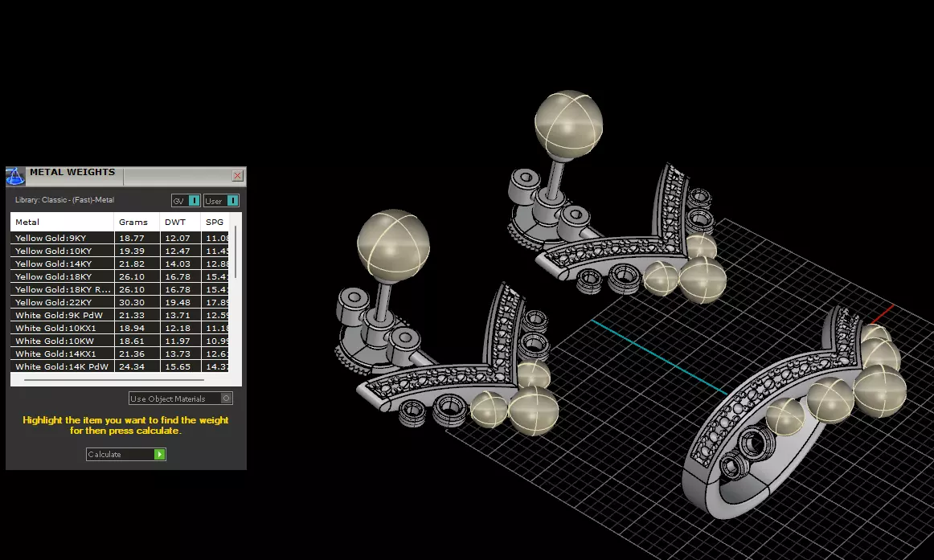Sort by the Metal column header
This screenshot has width=934, height=560.
[x=62, y=222]
